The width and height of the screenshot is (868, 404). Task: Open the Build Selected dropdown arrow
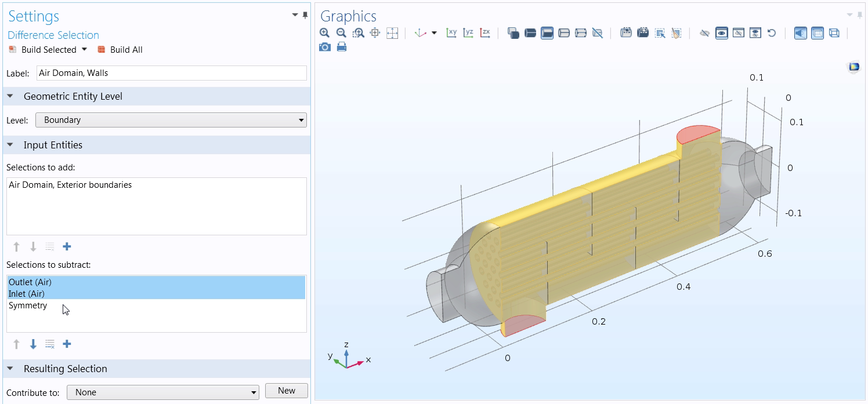click(x=84, y=49)
